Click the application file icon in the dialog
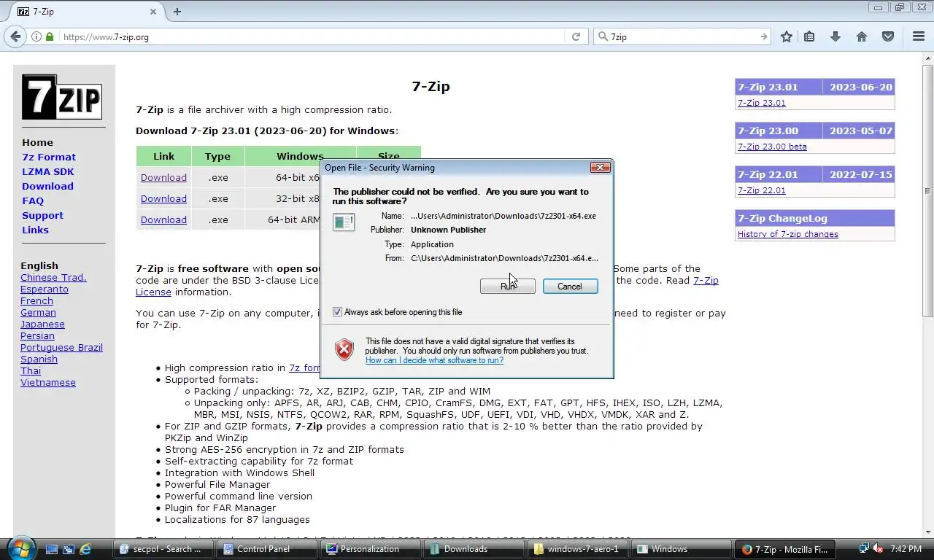 click(x=344, y=222)
